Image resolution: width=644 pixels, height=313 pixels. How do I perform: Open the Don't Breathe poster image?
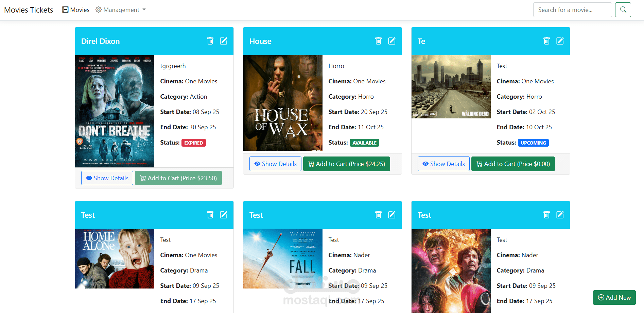(115, 111)
